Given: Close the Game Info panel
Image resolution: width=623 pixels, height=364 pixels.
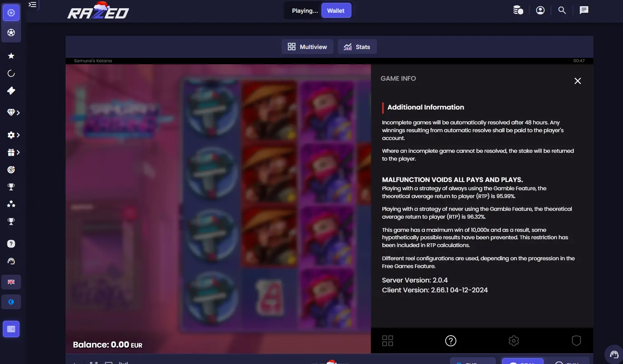Looking at the screenshot, I should [x=578, y=81].
